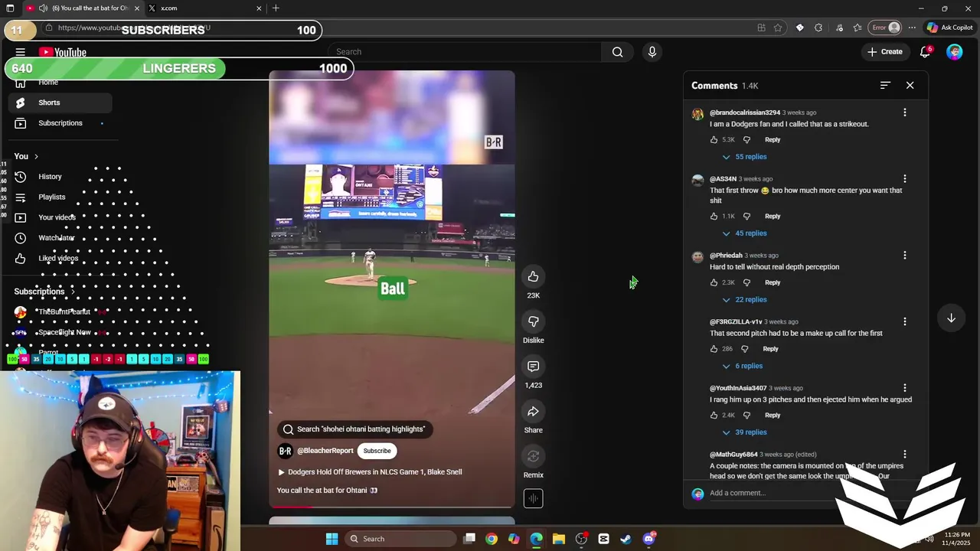The width and height of the screenshot is (980, 551).
Task: Open the sound waveform button below Remix
Action: 534,498
